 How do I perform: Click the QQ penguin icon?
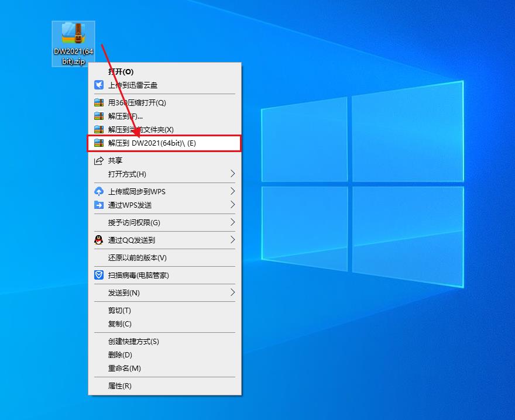tap(99, 240)
